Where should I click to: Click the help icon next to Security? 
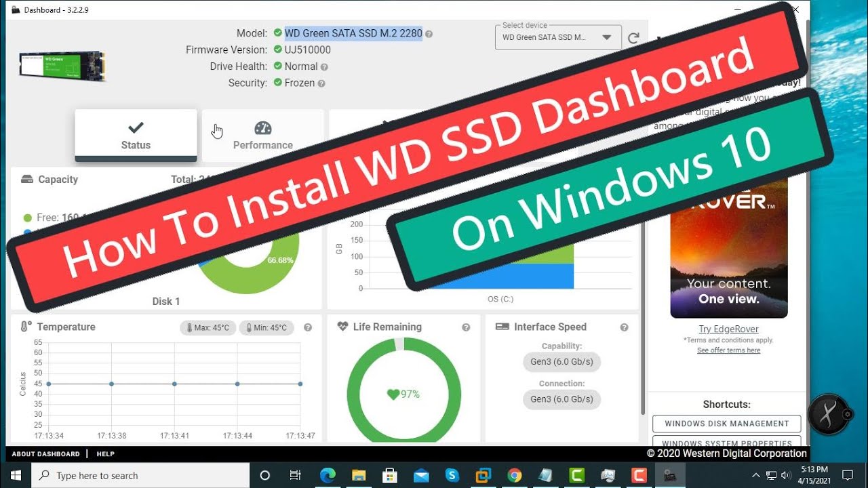tap(321, 83)
